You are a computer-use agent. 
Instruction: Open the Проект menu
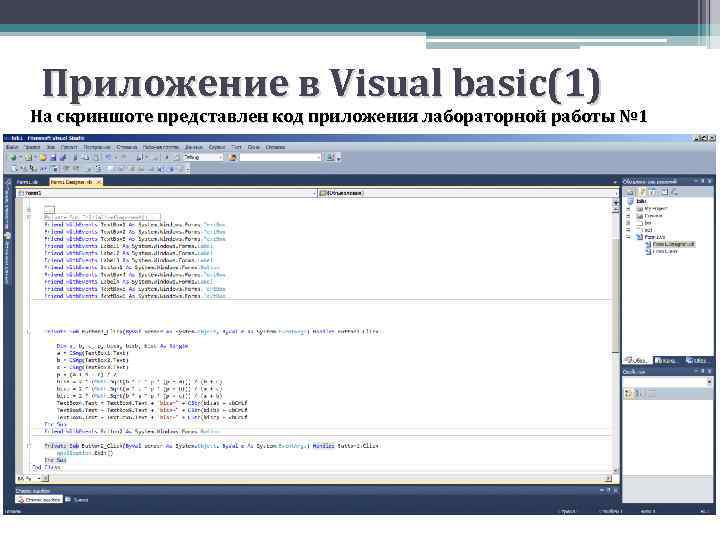(x=69, y=147)
